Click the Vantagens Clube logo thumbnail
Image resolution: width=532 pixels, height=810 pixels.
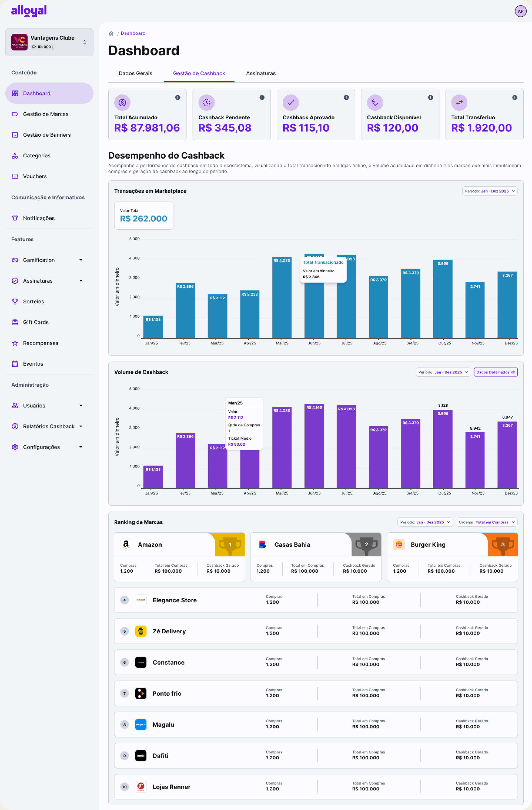(19, 42)
